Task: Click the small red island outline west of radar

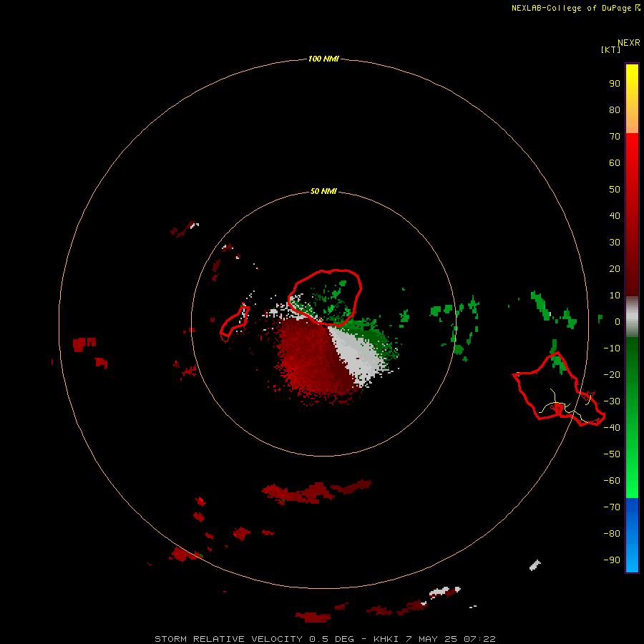Action: pyautogui.click(x=235, y=323)
